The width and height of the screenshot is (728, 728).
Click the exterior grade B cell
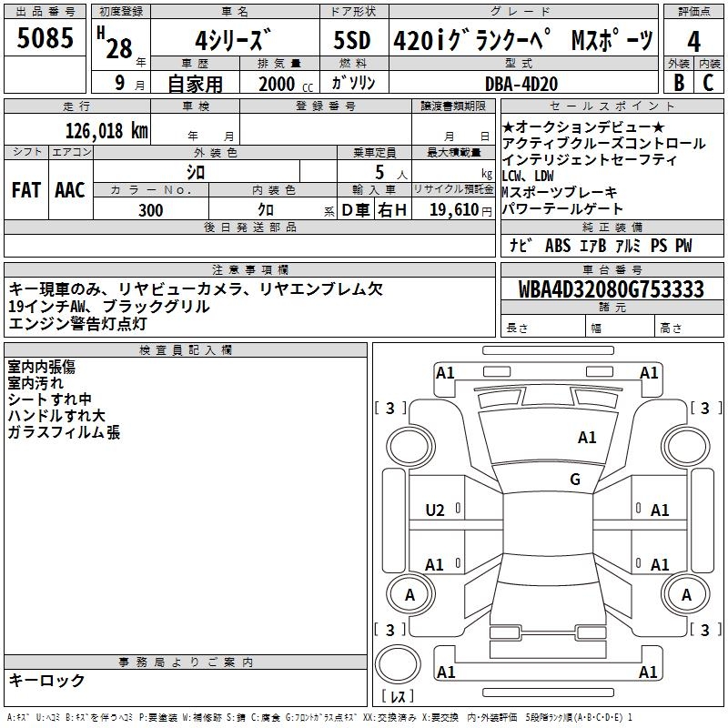[x=678, y=82]
